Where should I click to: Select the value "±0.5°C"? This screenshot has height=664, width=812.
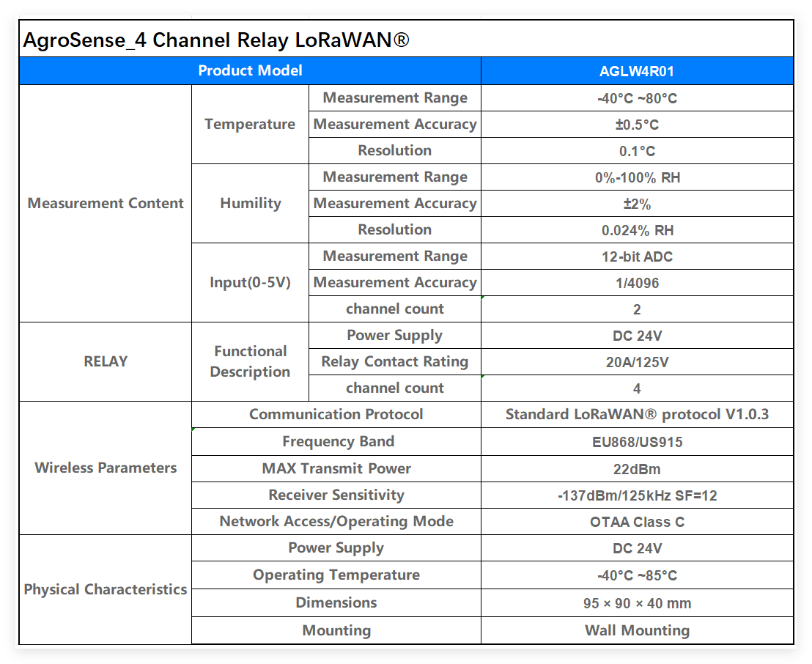coord(637,125)
